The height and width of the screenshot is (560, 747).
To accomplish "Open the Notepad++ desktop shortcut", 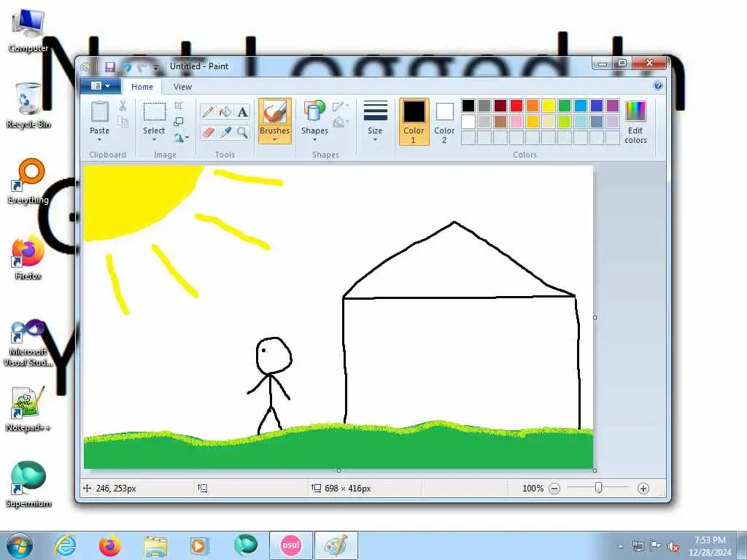I will pos(28,408).
